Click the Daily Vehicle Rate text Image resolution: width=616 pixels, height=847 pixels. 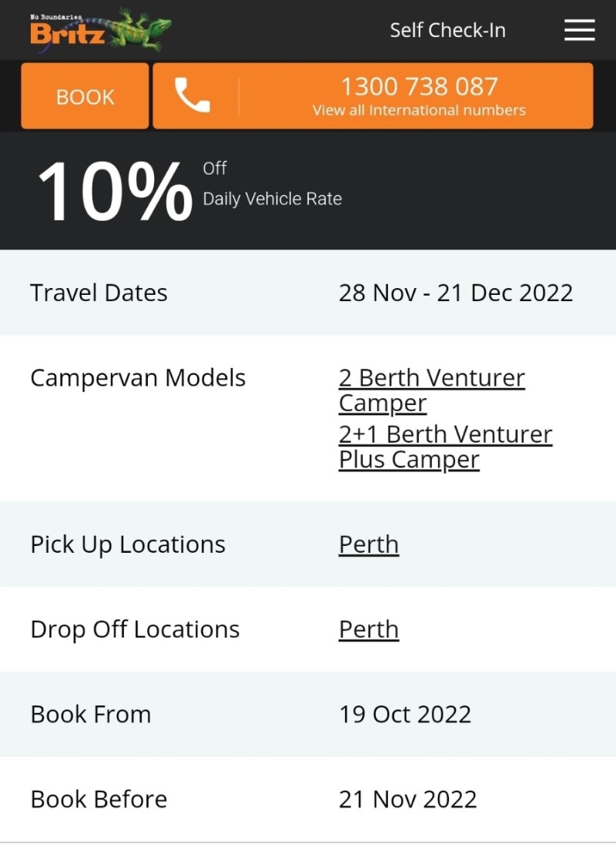pyautogui.click(x=273, y=199)
